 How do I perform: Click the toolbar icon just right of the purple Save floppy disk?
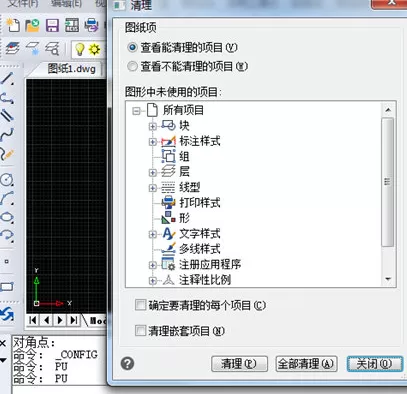[x=72, y=25]
